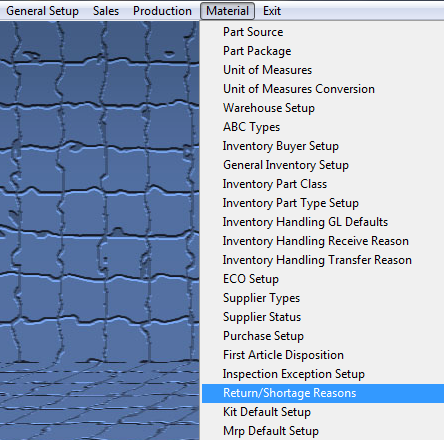Open ABC Types setup
Viewport: 444px width, 440px height.
323,127
